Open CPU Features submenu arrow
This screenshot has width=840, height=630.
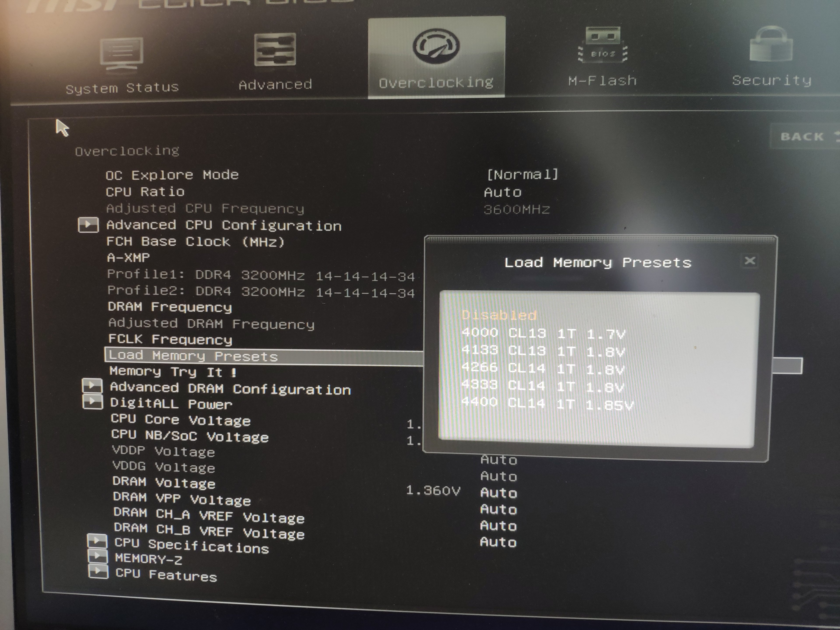[x=98, y=572]
